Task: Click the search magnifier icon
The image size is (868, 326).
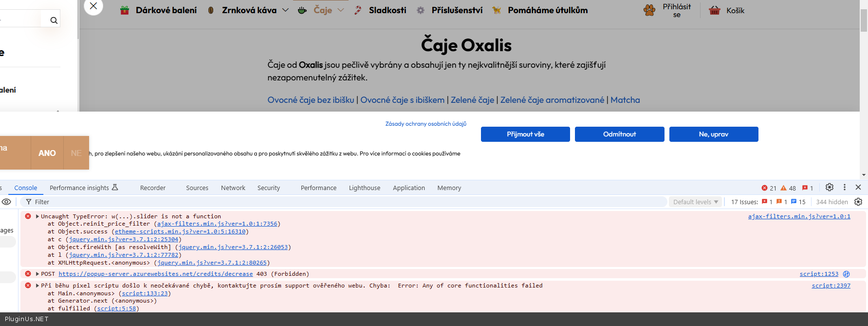Action: 54,20
